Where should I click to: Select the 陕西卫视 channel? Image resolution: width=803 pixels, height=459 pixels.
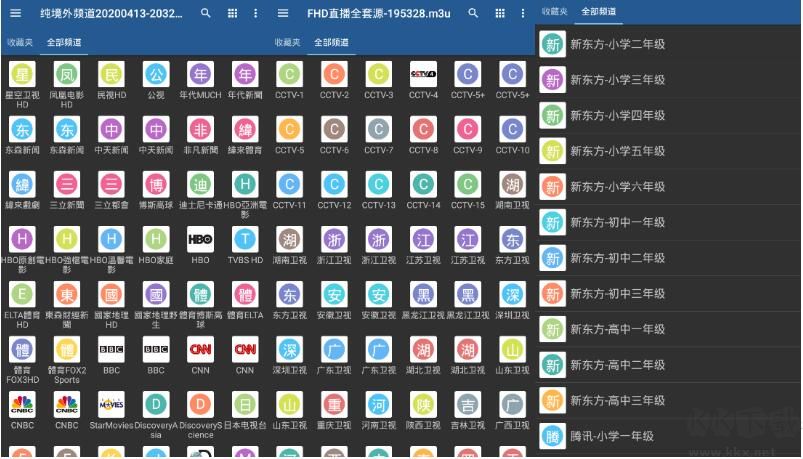pyautogui.click(x=424, y=410)
